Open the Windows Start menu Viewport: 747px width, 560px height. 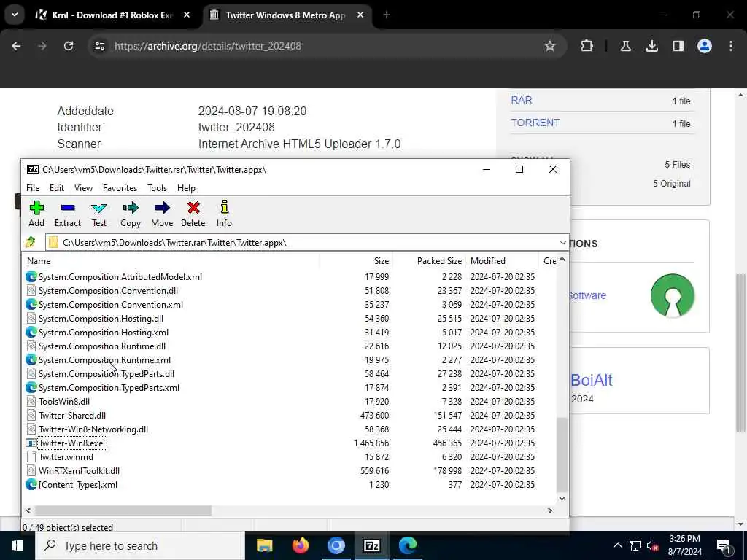click(18, 545)
